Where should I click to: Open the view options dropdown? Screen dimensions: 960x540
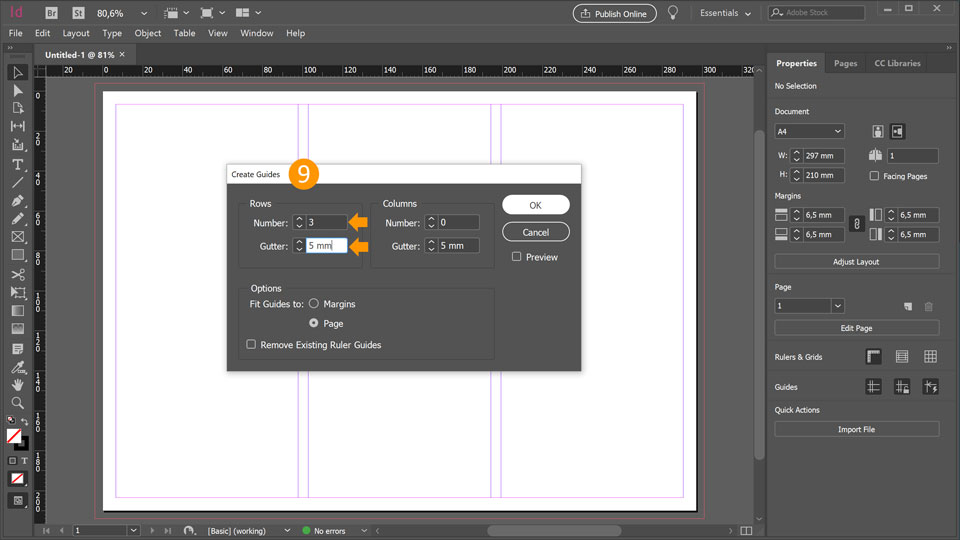(178, 13)
